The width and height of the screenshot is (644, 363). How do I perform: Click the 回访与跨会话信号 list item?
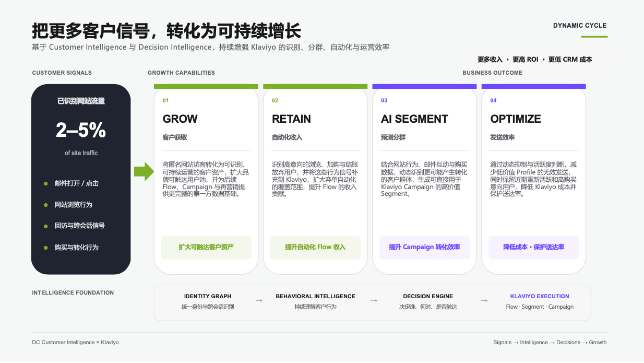80,226
